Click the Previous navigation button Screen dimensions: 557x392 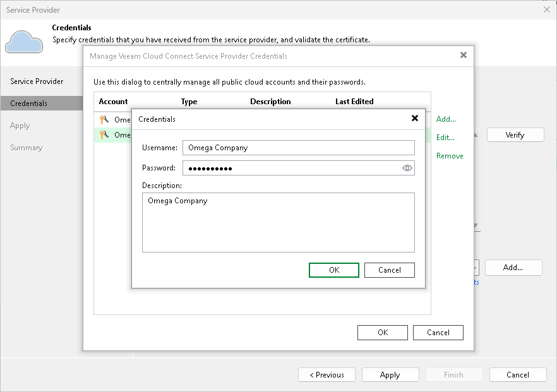(x=326, y=374)
